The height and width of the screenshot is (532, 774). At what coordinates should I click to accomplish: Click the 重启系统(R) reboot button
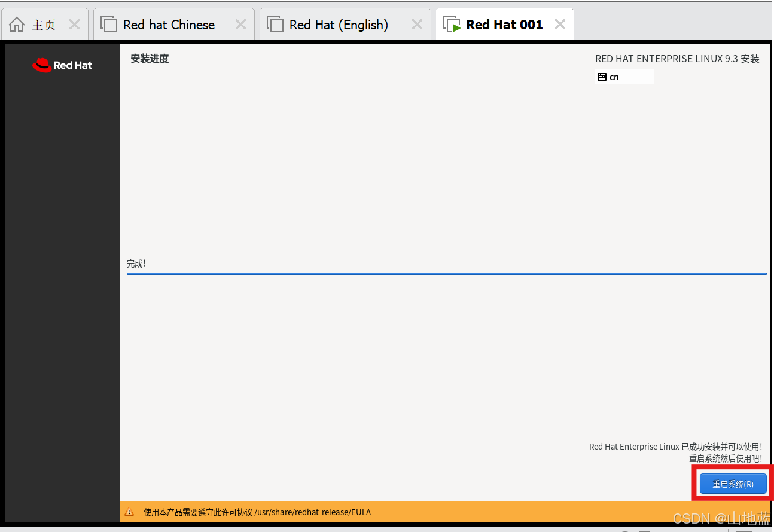[733, 484]
